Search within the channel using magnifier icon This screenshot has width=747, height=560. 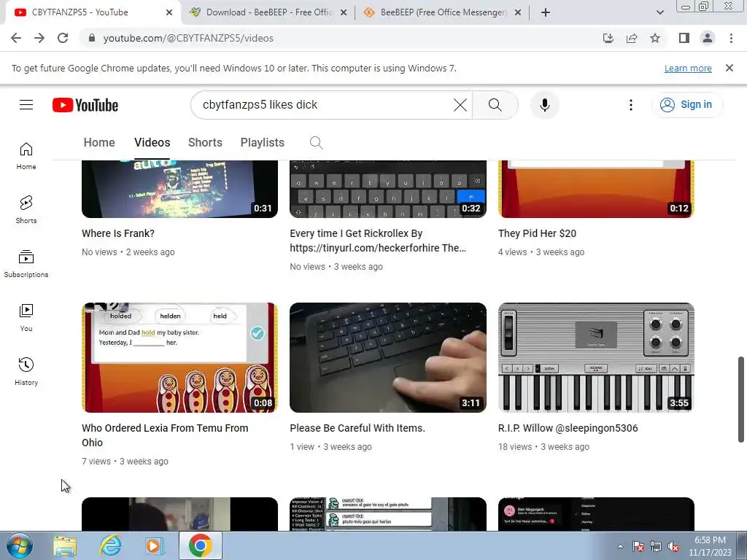(317, 142)
